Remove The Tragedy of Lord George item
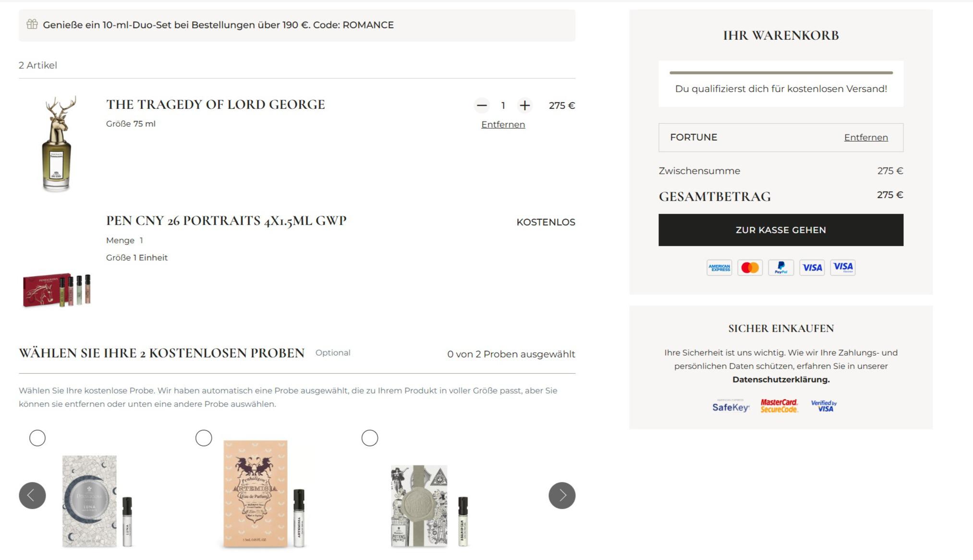 [x=503, y=125]
